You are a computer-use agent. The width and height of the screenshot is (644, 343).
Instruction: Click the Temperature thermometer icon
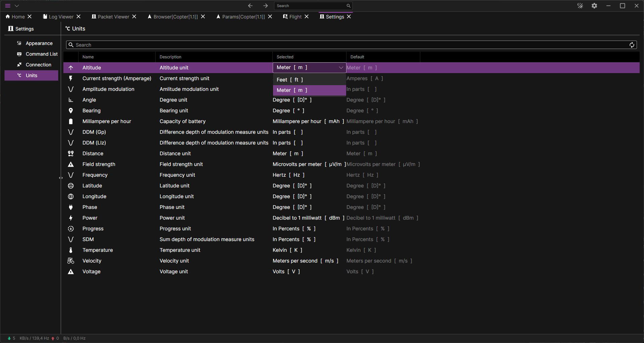click(71, 250)
